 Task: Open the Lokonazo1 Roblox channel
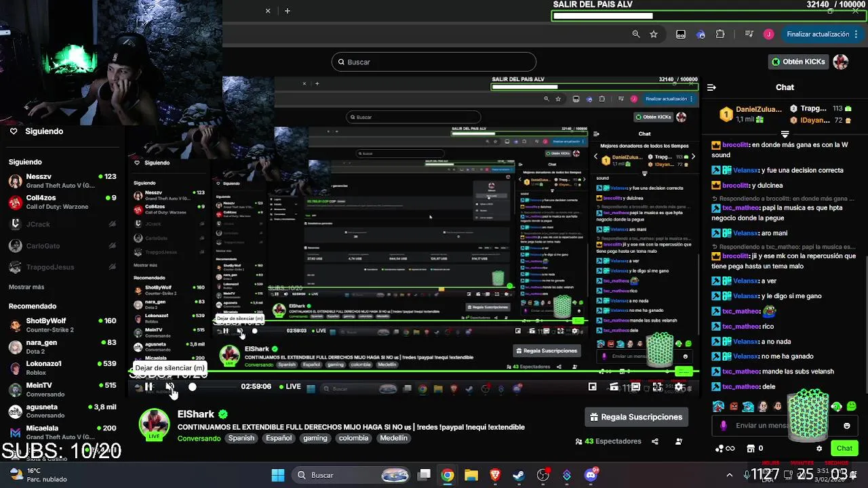pos(62,367)
